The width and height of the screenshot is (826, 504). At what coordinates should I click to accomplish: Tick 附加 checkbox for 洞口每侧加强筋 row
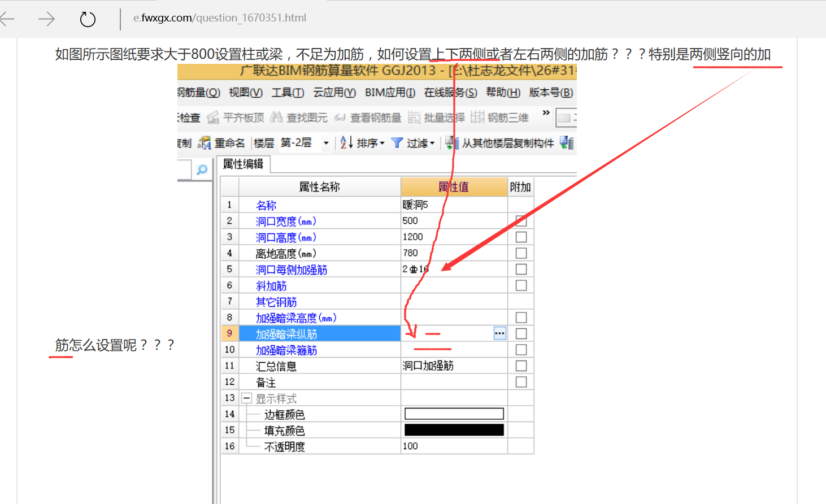pos(521,269)
